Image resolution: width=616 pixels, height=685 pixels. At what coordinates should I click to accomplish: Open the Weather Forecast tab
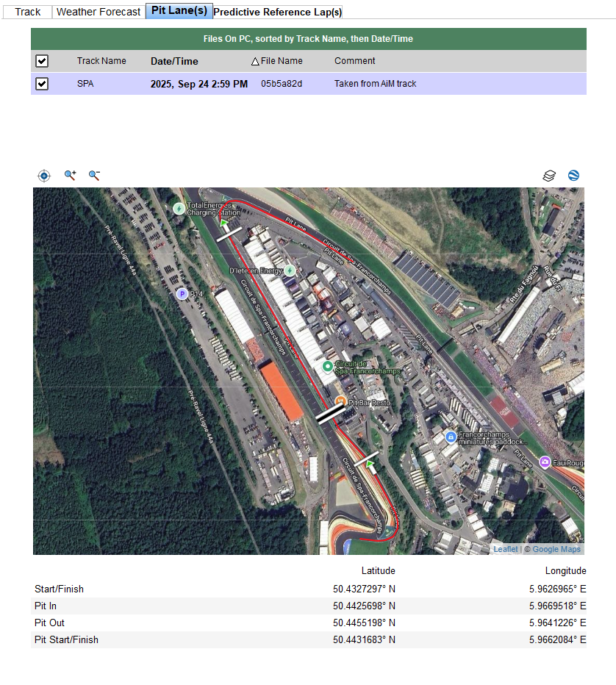(99, 12)
